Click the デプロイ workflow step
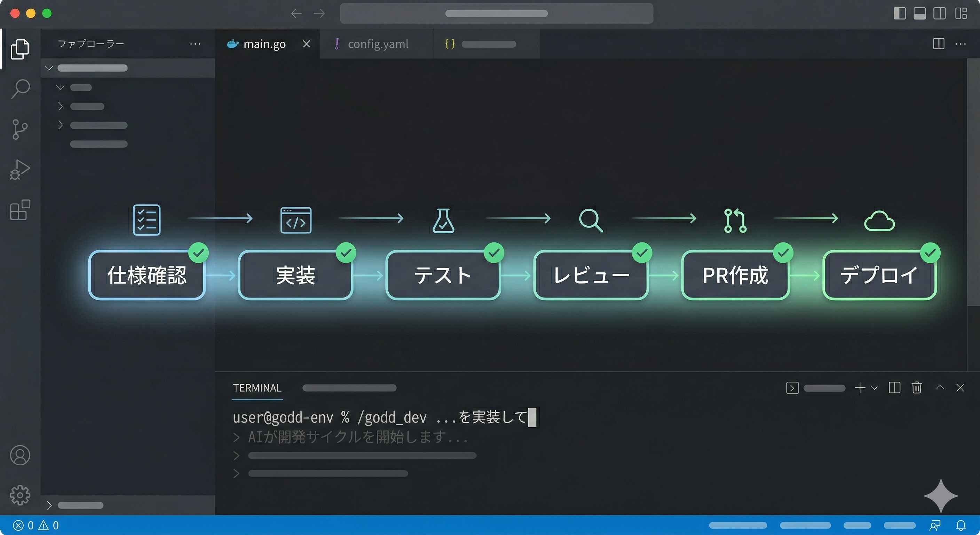This screenshot has width=980, height=535. click(x=879, y=275)
